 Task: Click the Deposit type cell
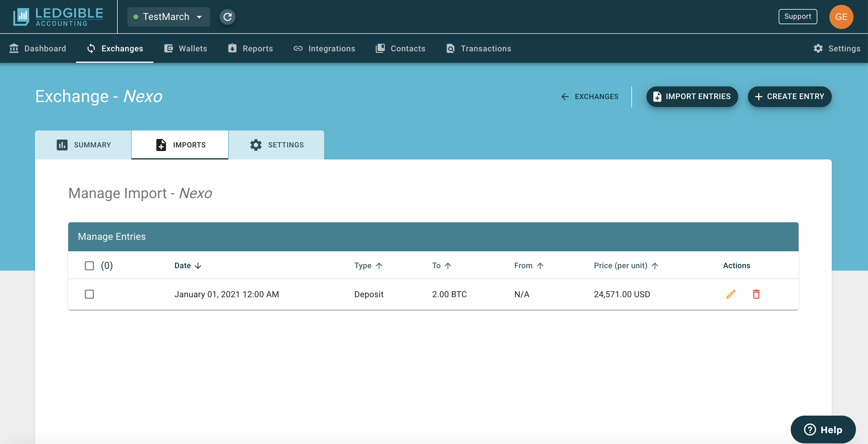point(369,294)
